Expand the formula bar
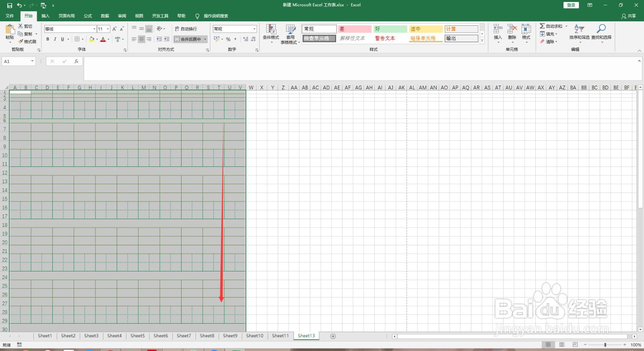Viewport: 644px width, 351px height. coord(639,61)
